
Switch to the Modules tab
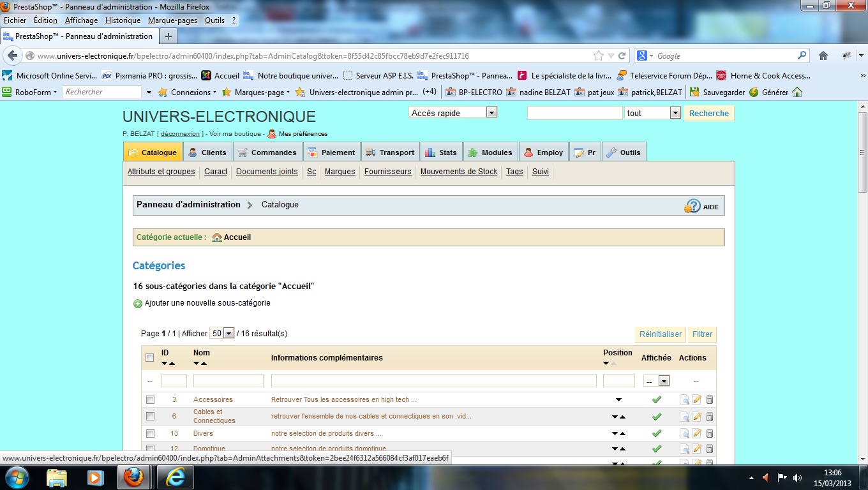491,152
